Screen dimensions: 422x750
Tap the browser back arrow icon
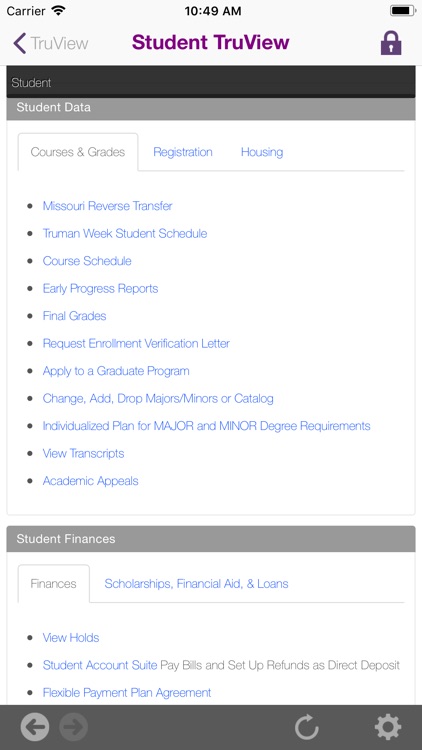point(34,727)
